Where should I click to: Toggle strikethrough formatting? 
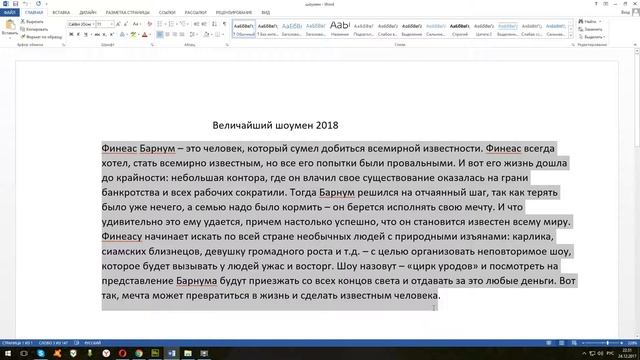tap(97, 35)
